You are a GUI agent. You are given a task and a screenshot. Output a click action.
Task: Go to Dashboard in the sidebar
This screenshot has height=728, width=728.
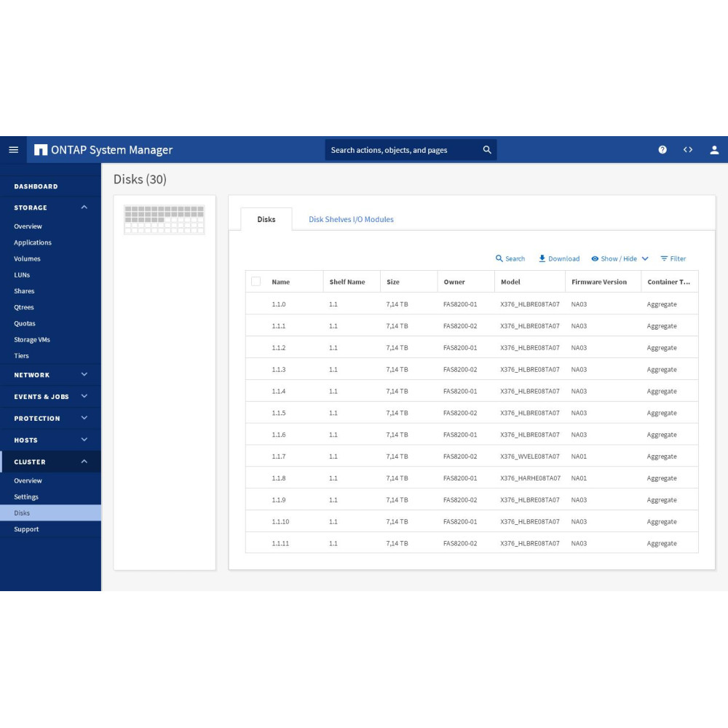[x=36, y=186]
